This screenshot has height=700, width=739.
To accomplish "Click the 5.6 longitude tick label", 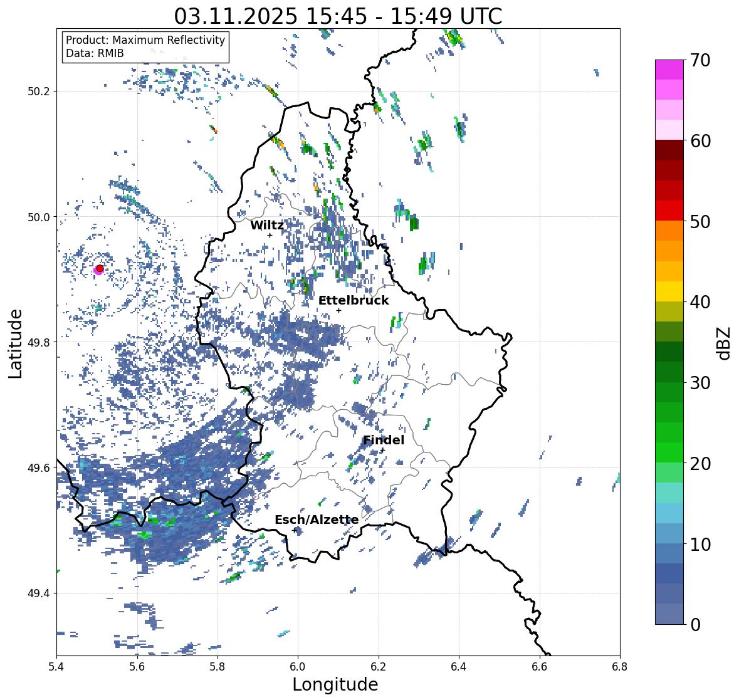I will point(137,667).
